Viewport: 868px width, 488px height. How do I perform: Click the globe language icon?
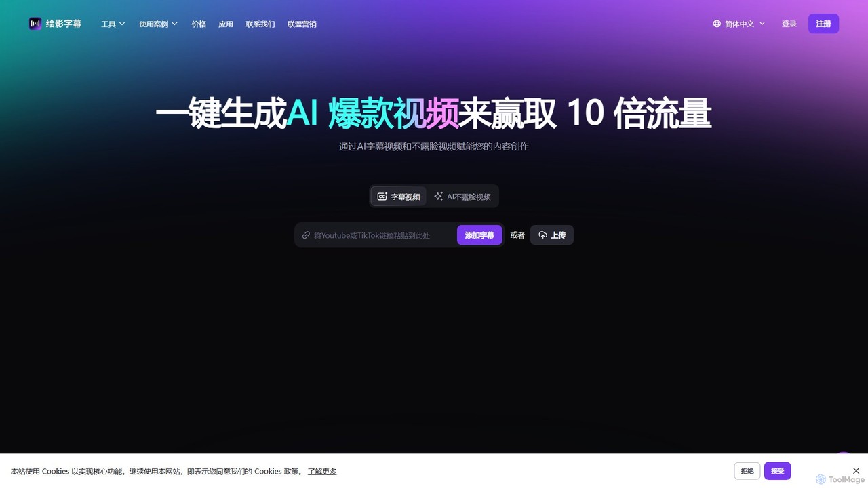(717, 24)
